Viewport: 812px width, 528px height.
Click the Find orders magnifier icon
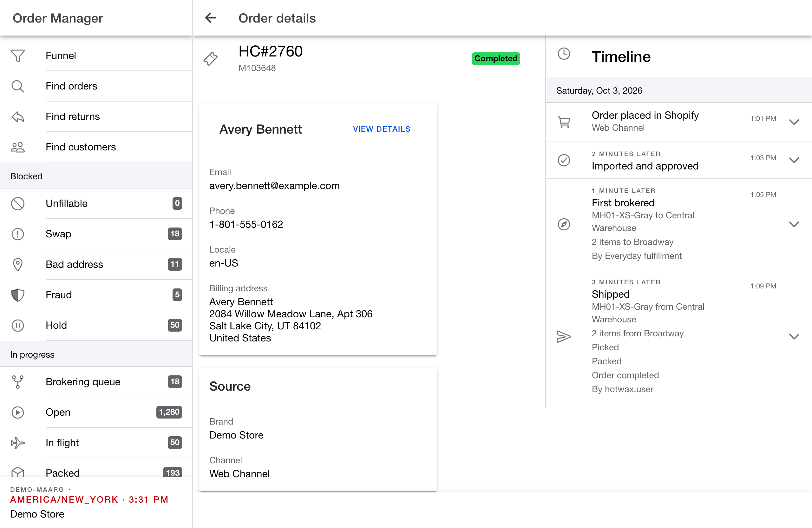tap(18, 86)
